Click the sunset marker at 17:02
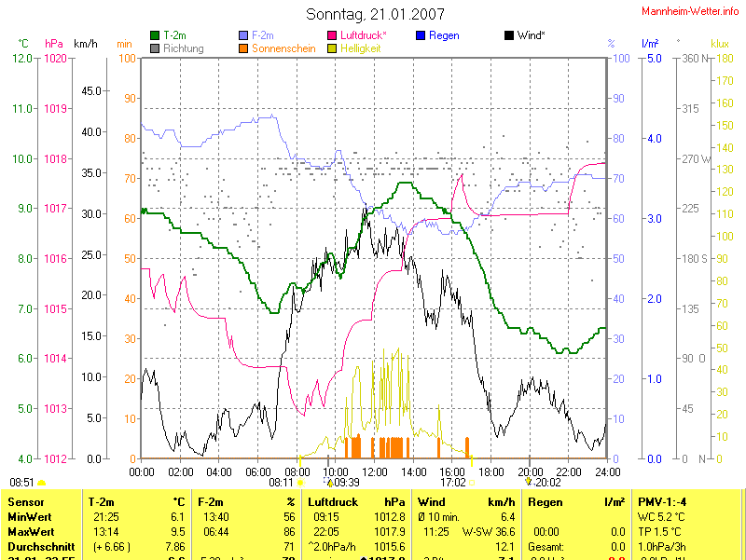Viewport: 746px width, 560px height. pos(472,484)
